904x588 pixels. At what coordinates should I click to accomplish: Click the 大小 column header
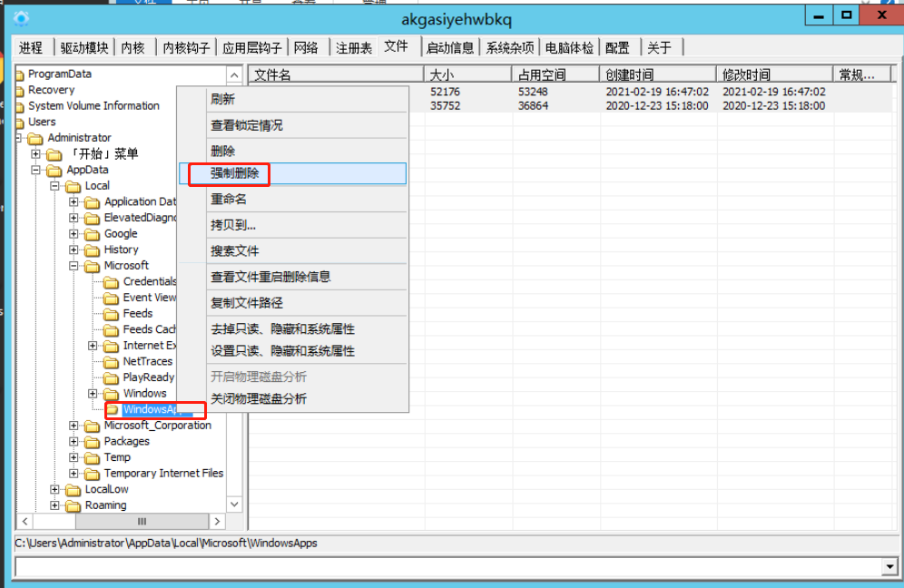coord(442,75)
